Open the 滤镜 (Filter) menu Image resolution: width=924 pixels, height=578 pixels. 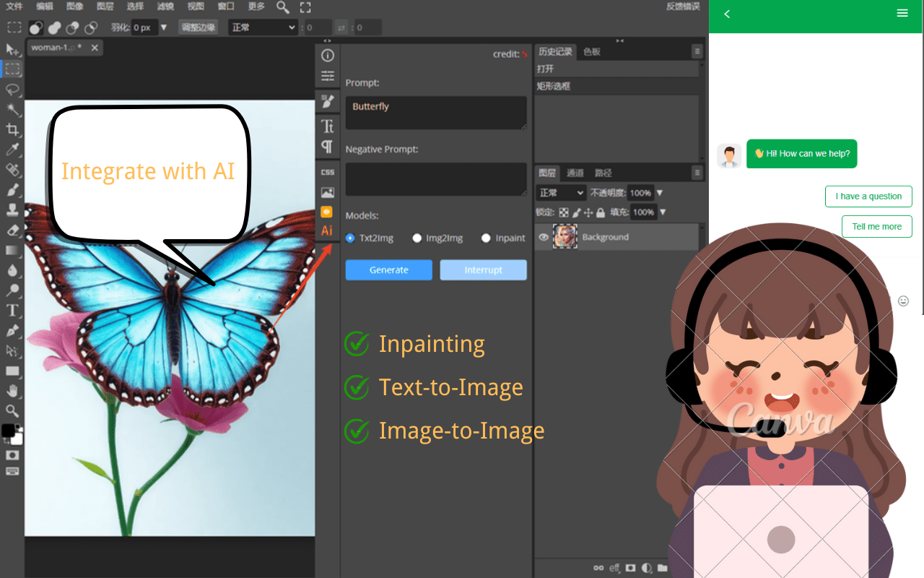165,7
